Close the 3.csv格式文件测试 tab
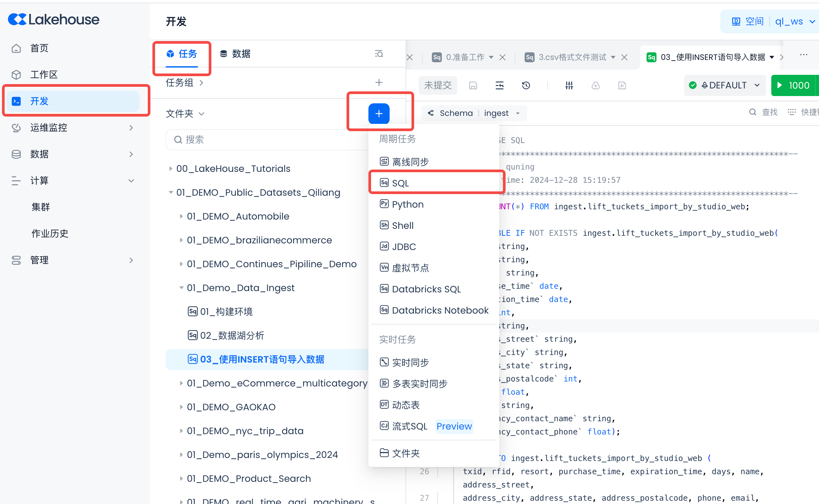The image size is (819, 504). (624, 57)
